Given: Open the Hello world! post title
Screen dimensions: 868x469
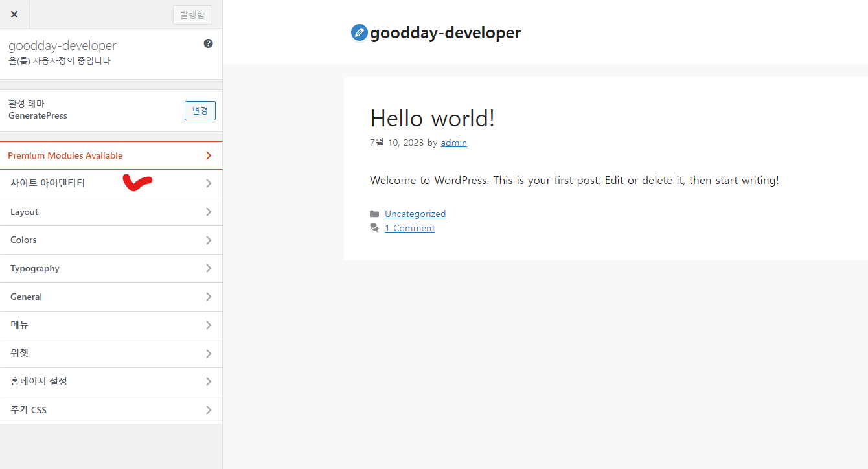Looking at the screenshot, I should (x=432, y=118).
